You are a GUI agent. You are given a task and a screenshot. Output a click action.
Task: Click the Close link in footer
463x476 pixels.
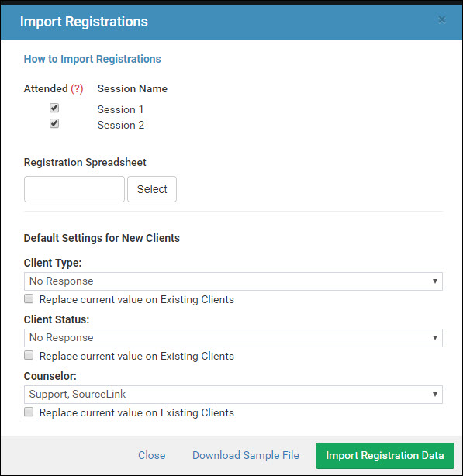click(152, 455)
